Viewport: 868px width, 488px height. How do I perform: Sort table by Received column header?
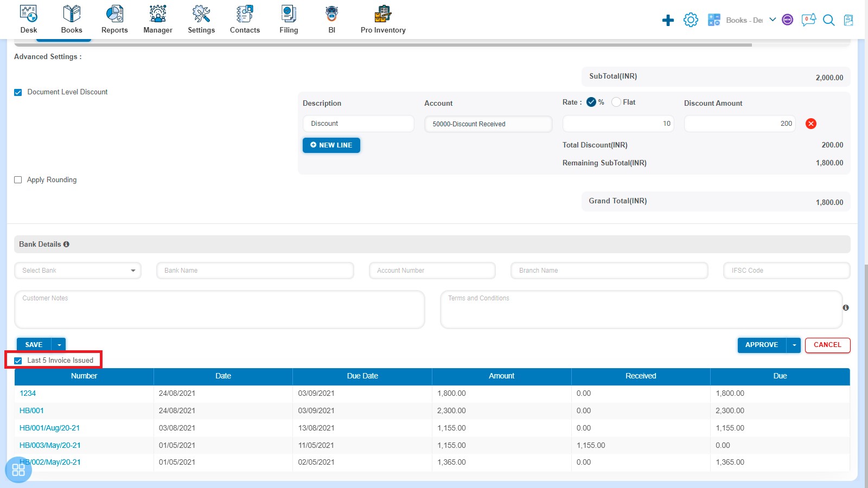coord(641,376)
